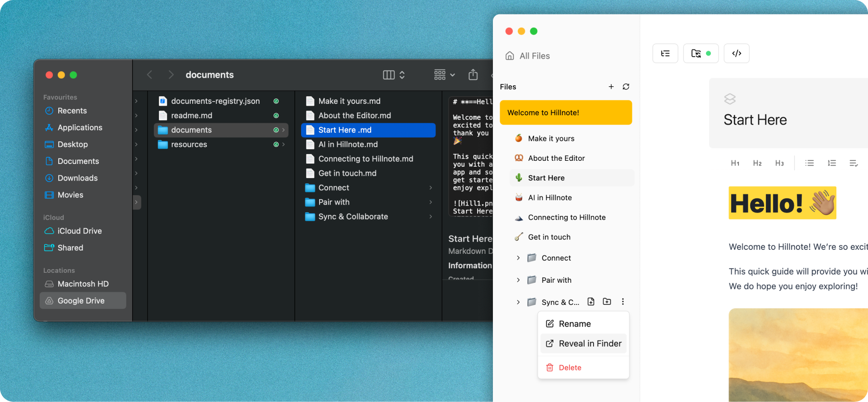Click the Finder share icon
The image size is (868, 402).
[x=473, y=75]
